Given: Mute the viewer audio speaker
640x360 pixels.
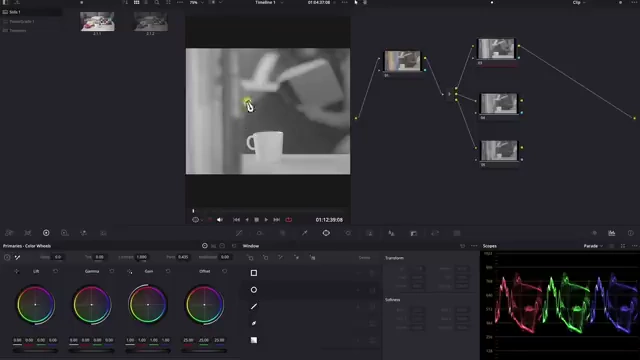Looking at the screenshot, I should click(x=220, y=220).
